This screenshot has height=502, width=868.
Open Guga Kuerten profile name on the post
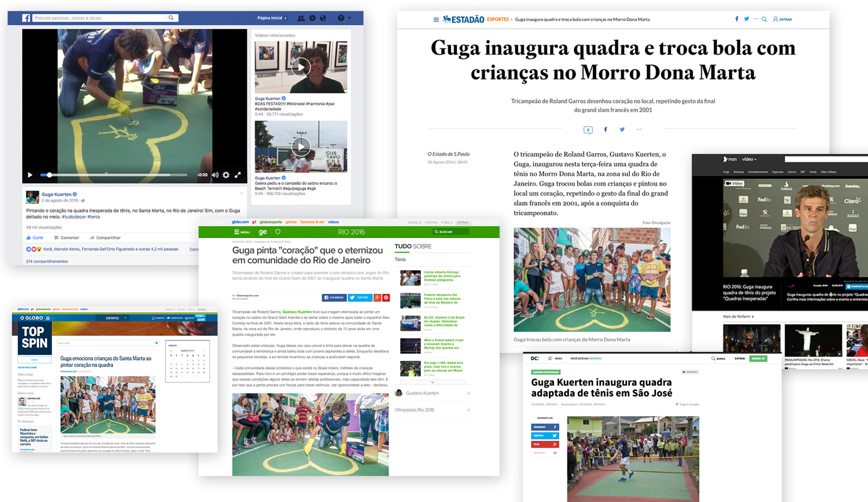[x=56, y=194]
